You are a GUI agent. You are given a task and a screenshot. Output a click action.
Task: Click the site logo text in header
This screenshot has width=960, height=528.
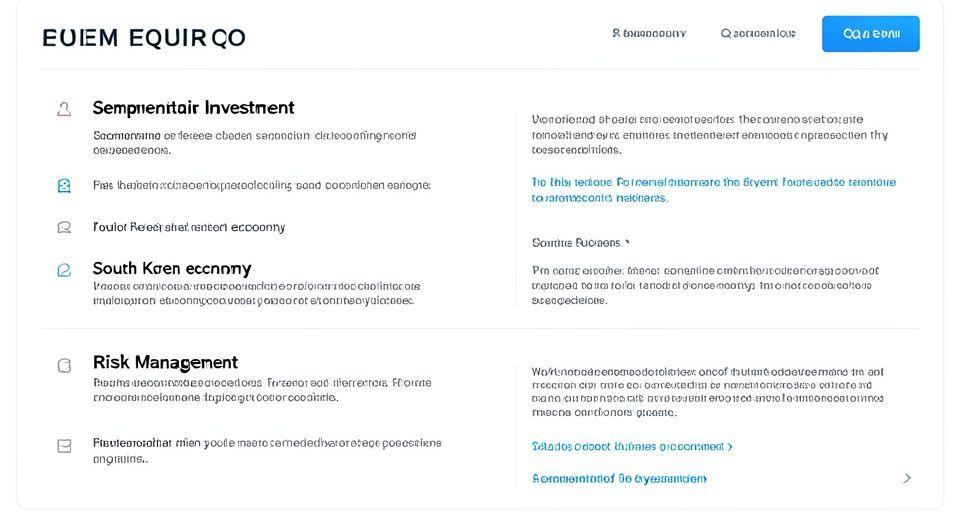tap(144, 38)
